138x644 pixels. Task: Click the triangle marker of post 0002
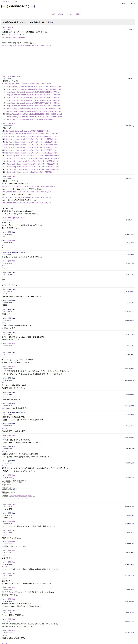[x=2, y=77]
